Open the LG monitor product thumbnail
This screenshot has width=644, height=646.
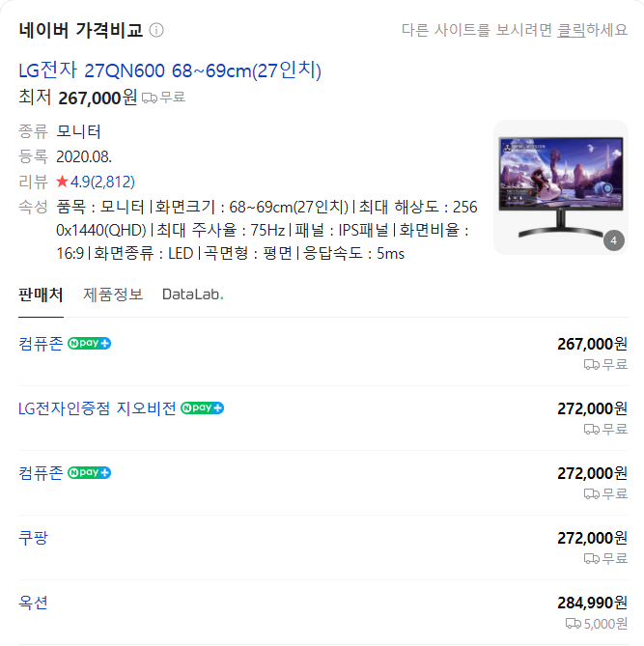tap(561, 187)
